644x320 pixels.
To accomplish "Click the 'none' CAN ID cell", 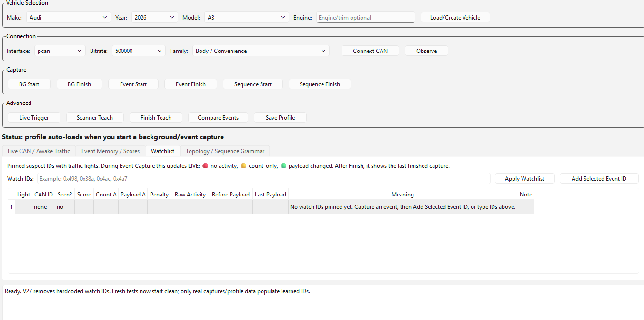I will point(43,207).
